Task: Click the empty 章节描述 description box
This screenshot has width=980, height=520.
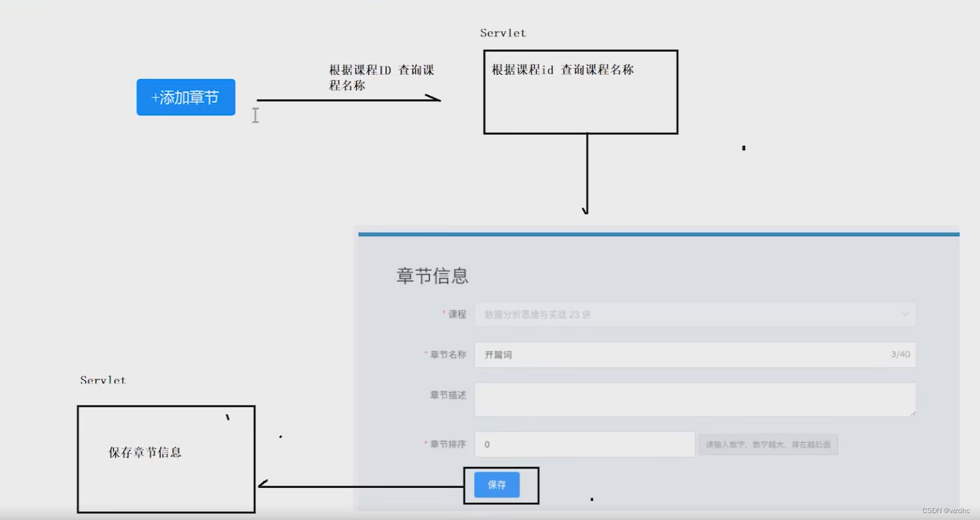Action: pyautogui.click(x=695, y=399)
